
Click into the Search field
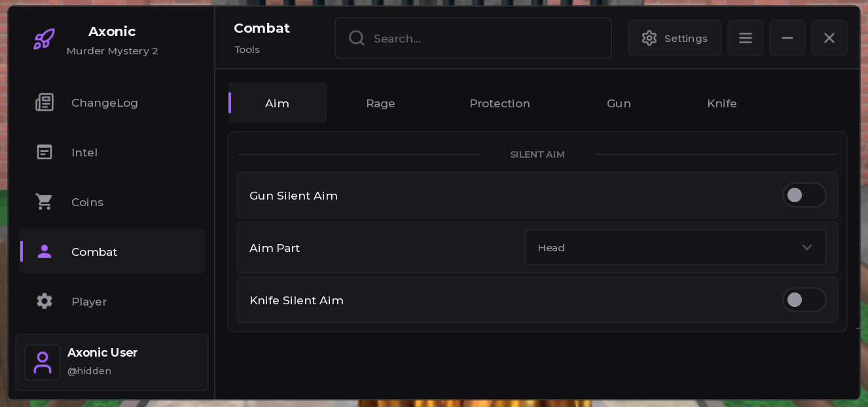pos(473,38)
